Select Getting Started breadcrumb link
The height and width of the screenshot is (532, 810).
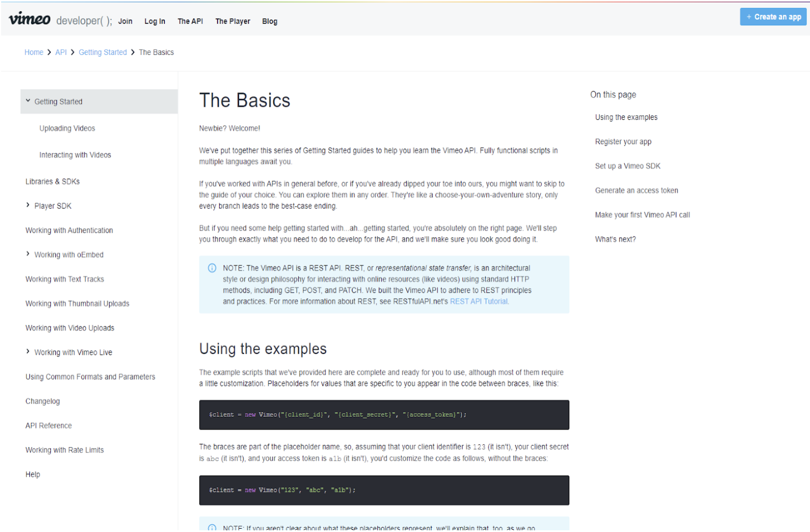pyautogui.click(x=102, y=53)
